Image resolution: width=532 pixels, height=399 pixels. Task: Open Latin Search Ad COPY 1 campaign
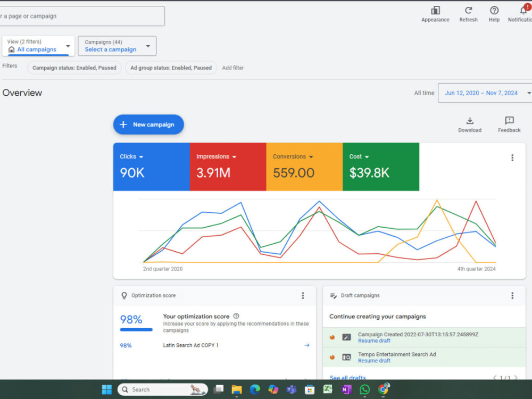[190, 345]
